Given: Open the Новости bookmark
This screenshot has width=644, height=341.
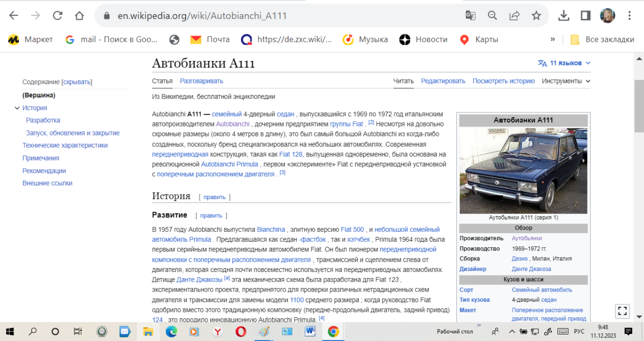Looking at the screenshot, I should [x=424, y=39].
